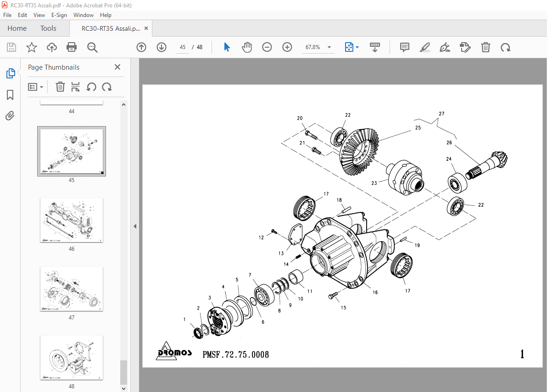Open the E-Sign menu
Screen dimensions: 547x392
click(59, 15)
